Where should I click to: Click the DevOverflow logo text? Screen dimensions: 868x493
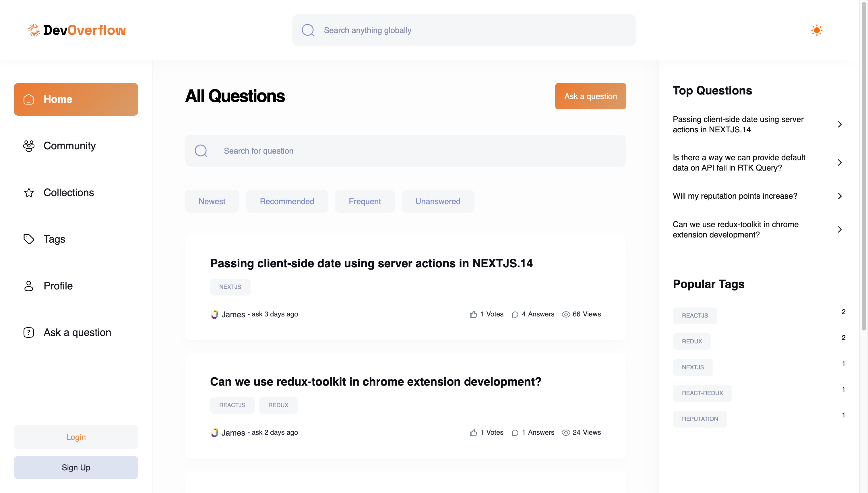tap(84, 30)
